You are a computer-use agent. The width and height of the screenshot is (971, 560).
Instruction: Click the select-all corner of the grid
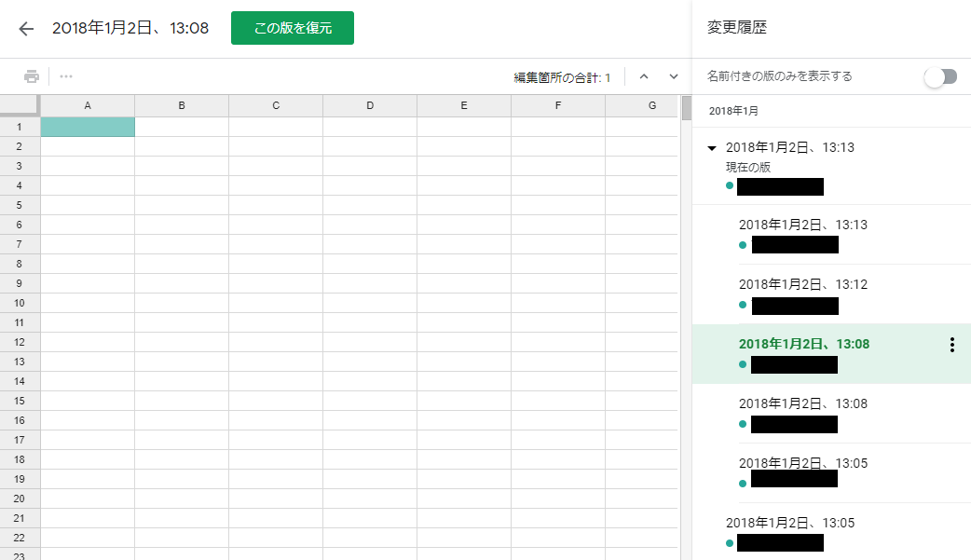click(x=20, y=105)
